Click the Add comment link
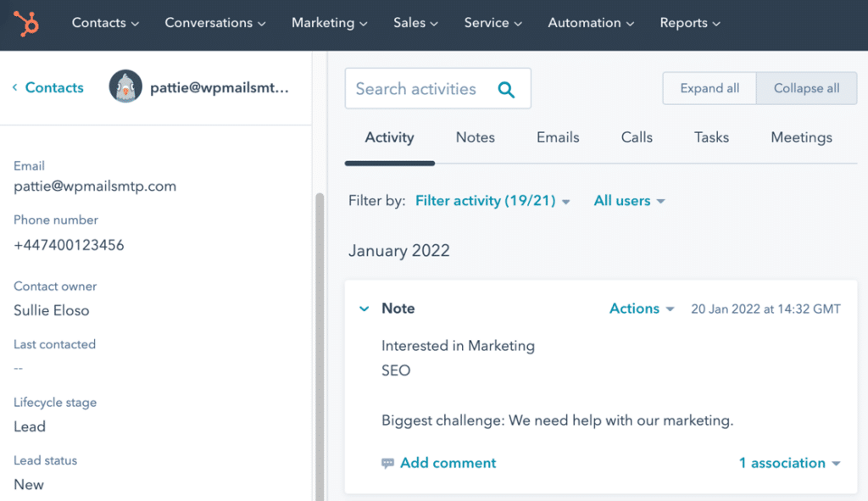The width and height of the screenshot is (868, 501). [448, 463]
